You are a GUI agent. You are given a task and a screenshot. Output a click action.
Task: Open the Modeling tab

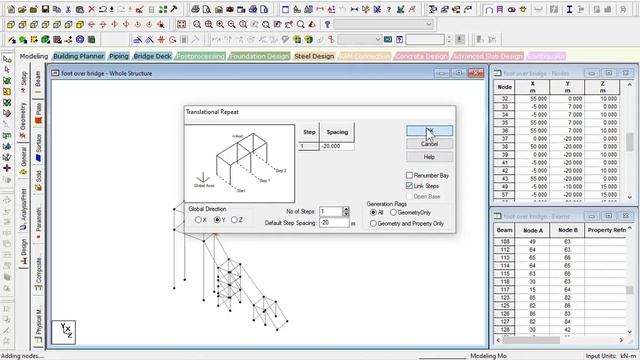point(33,56)
